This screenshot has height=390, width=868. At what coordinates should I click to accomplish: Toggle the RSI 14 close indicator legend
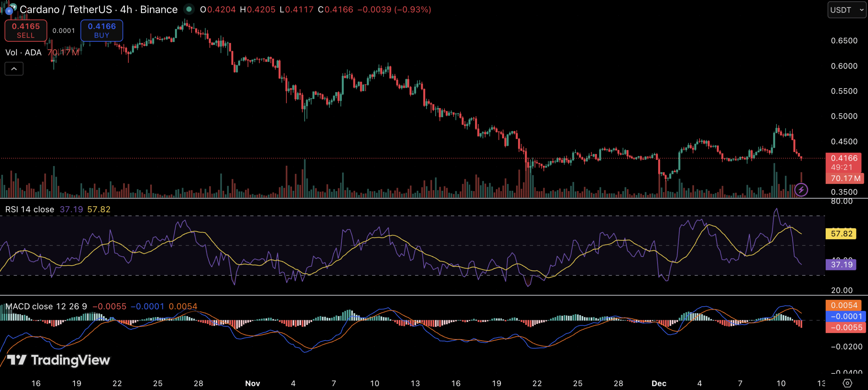[x=30, y=209]
